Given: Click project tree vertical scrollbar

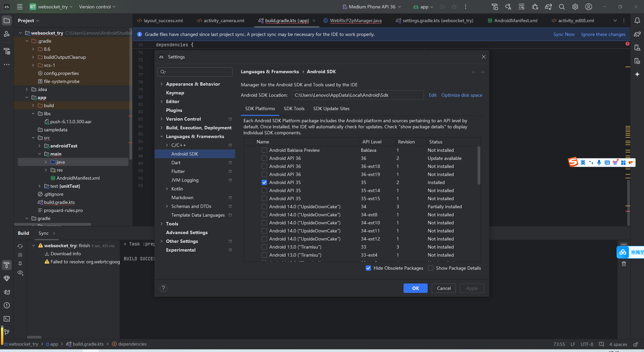Looking at the screenshot, I should [131, 94].
